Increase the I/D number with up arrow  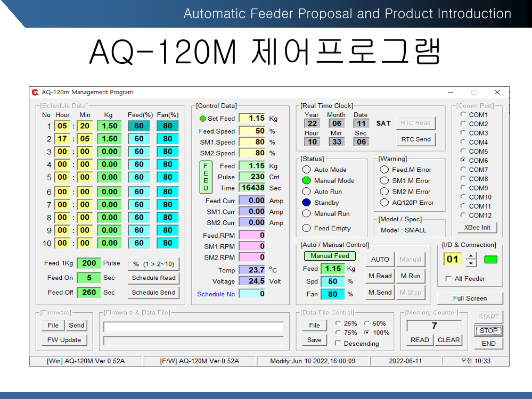point(471,256)
